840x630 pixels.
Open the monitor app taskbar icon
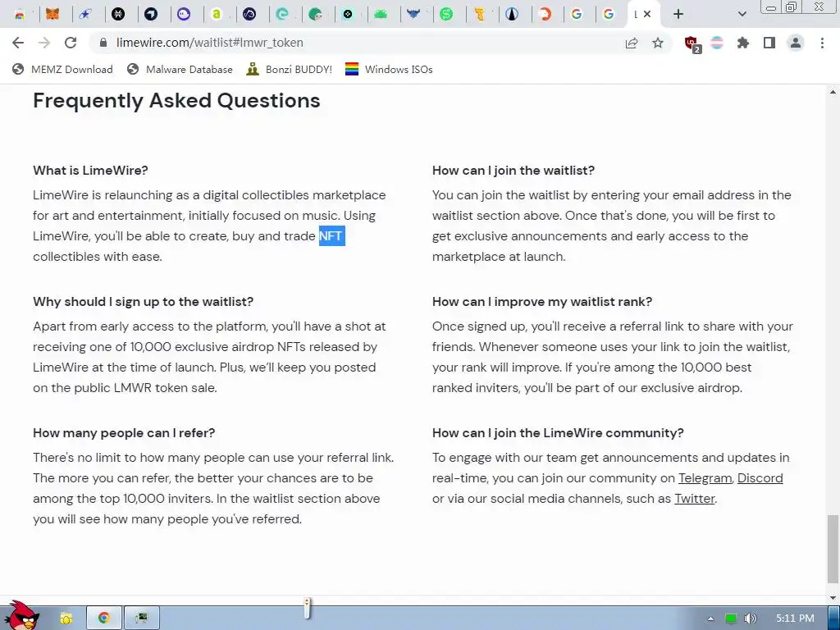[x=141, y=619]
